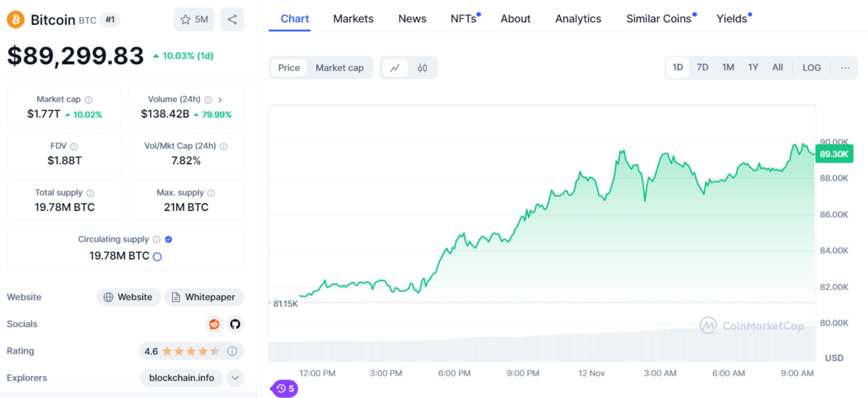Expand Volume (24h) details chevron
Screen dimensions: 868x398
tap(220, 100)
